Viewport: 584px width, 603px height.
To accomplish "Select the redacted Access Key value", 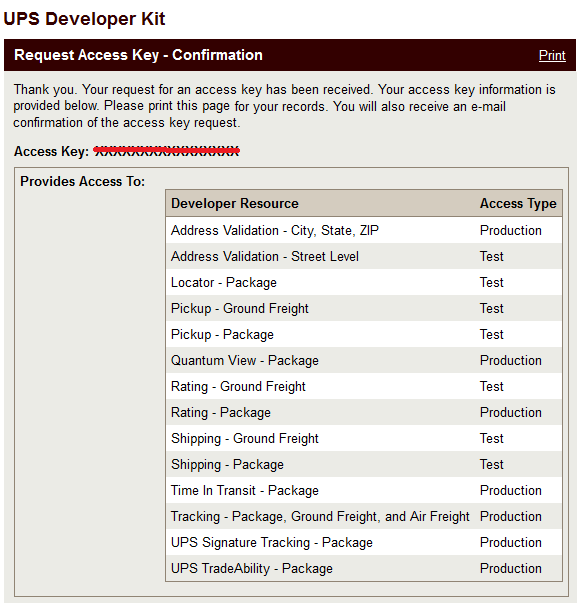I will pos(166,151).
